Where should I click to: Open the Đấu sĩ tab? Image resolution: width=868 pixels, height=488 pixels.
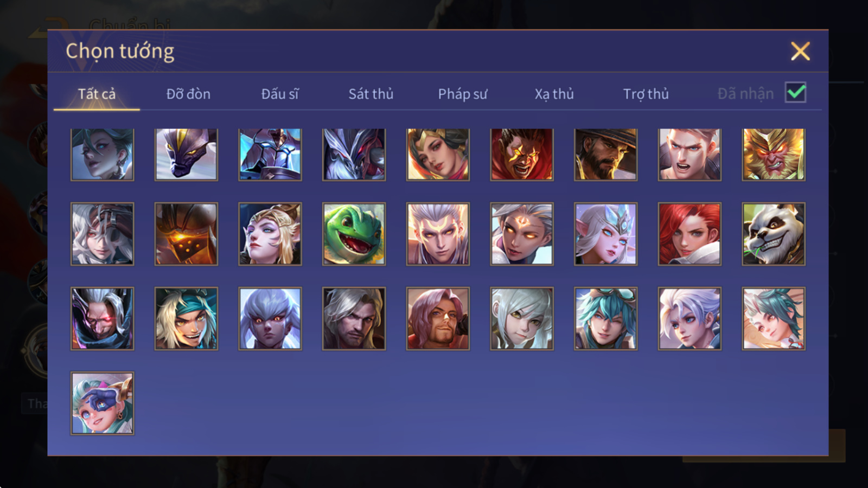point(280,94)
